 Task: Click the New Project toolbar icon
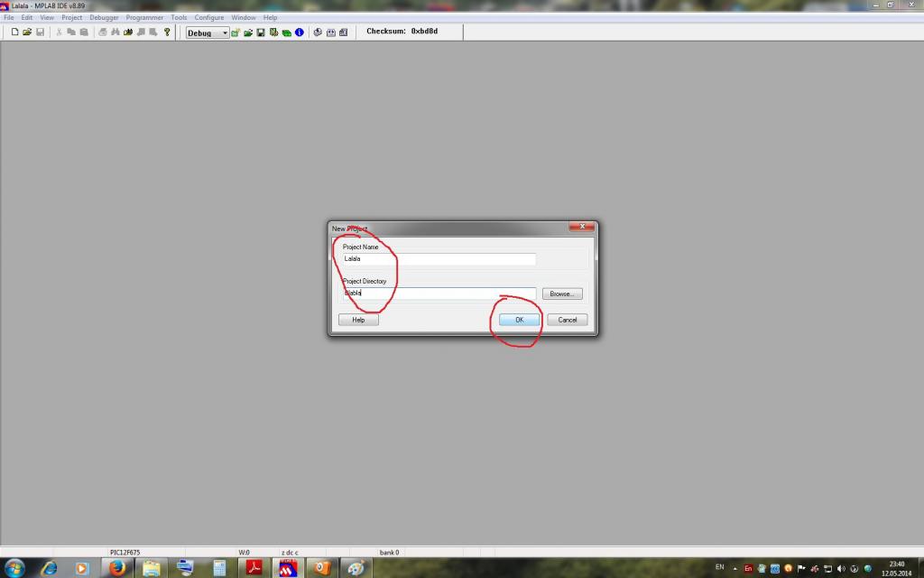click(236, 33)
